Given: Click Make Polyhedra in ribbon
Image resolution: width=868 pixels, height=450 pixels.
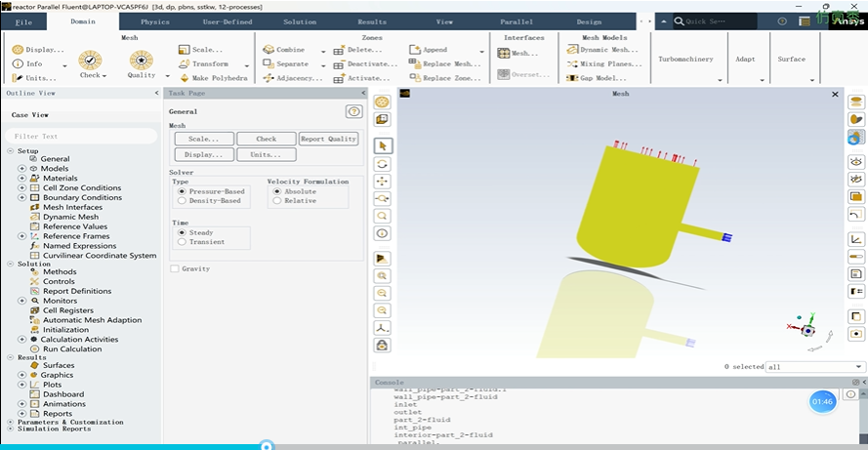Looking at the screenshot, I should pyautogui.click(x=213, y=78).
